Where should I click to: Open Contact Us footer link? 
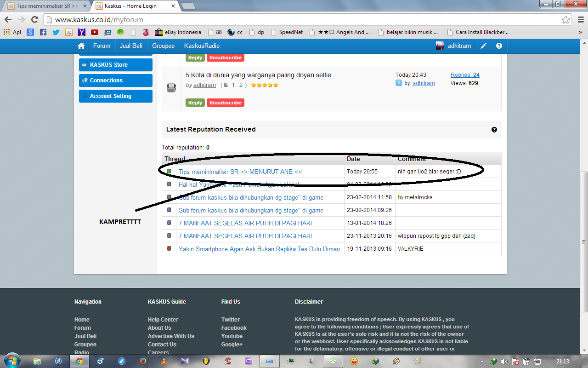[x=162, y=345]
